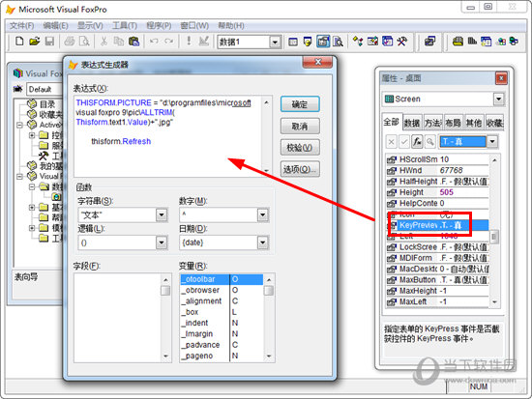
Task: Select the KeyPreview property row
Action: coord(437,225)
